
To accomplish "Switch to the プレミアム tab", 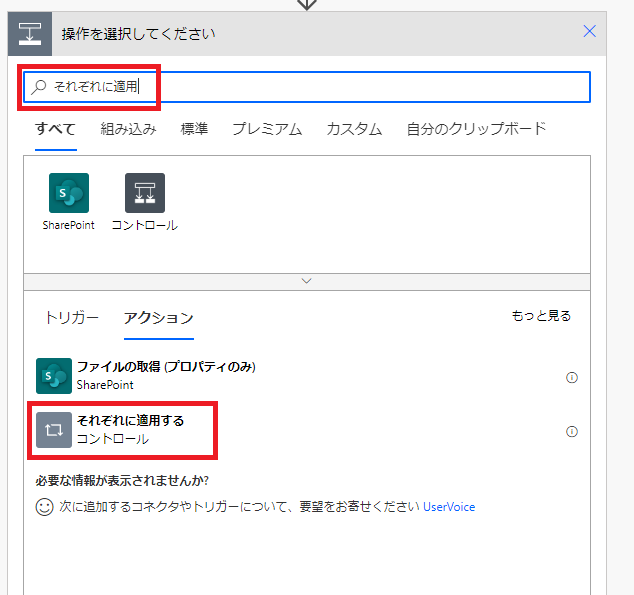I will pos(267,128).
